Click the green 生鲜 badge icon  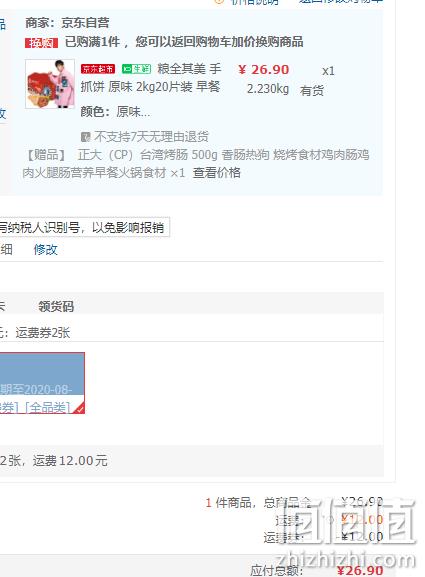(x=137, y=69)
